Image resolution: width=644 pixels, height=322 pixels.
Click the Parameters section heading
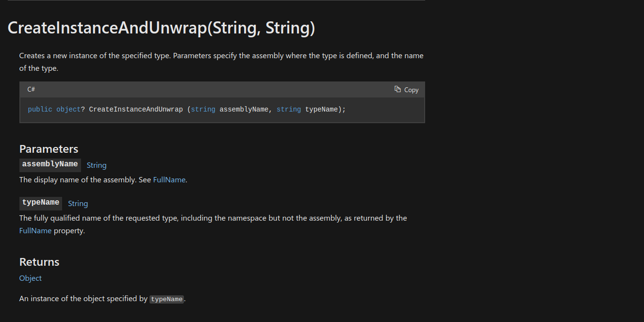(x=49, y=149)
